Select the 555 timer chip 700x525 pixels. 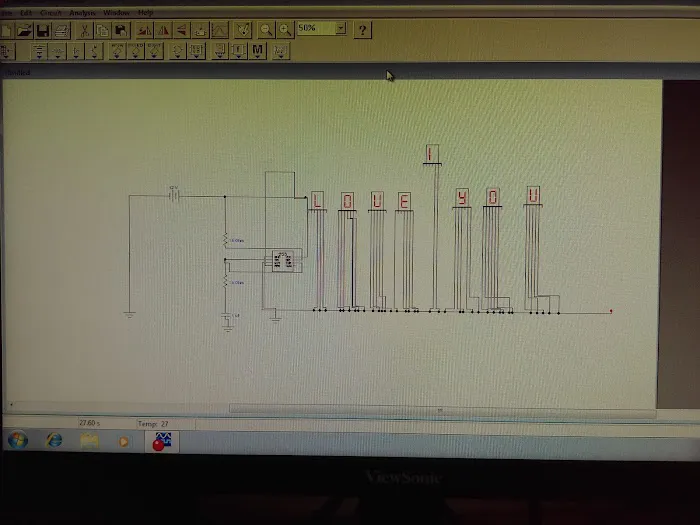[x=283, y=261]
